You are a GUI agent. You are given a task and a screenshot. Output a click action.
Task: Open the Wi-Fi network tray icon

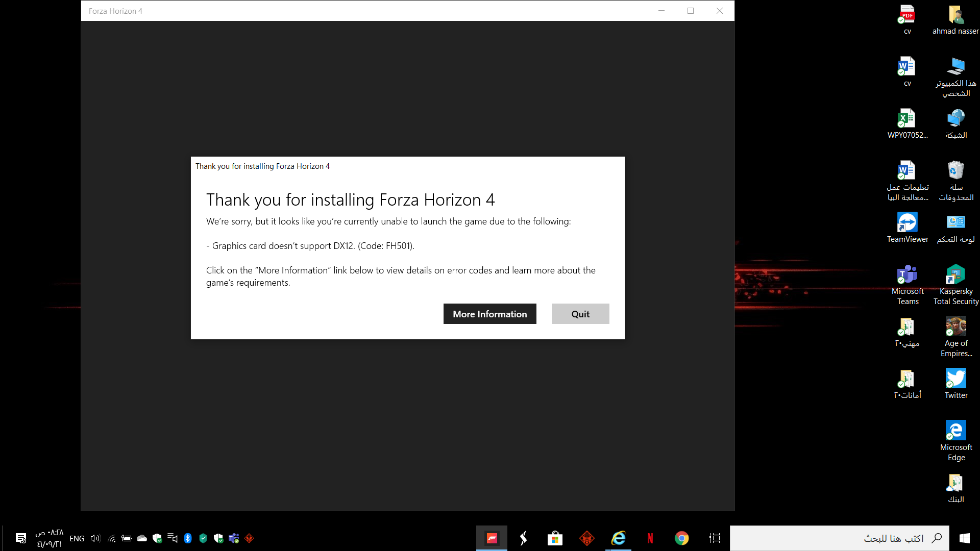pyautogui.click(x=112, y=538)
